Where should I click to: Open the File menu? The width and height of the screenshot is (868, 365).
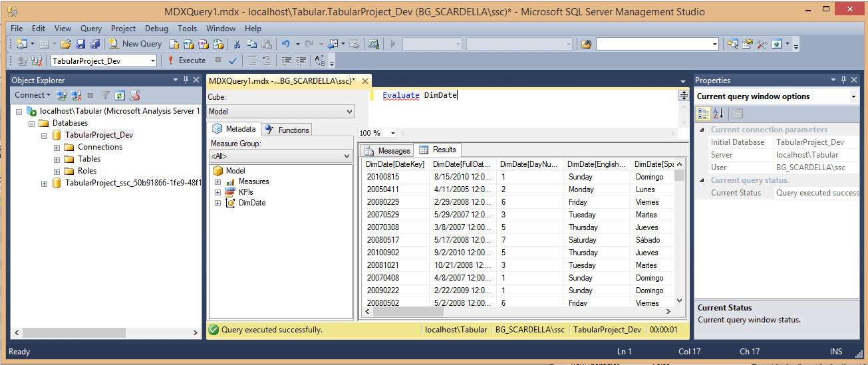coord(17,29)
